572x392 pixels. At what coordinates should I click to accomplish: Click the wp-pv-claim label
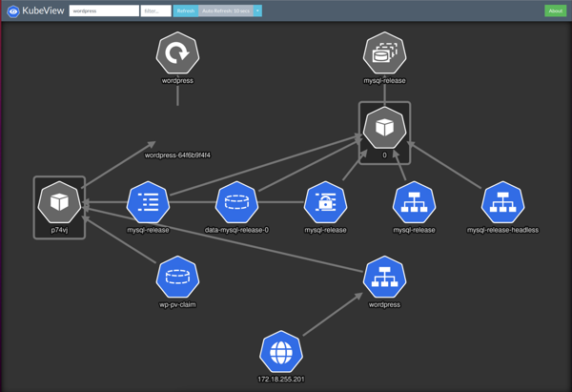point(177,305)
